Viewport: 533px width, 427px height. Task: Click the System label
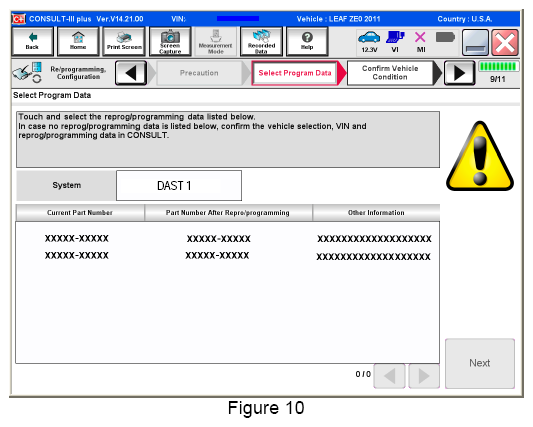(x=67, y=185)
